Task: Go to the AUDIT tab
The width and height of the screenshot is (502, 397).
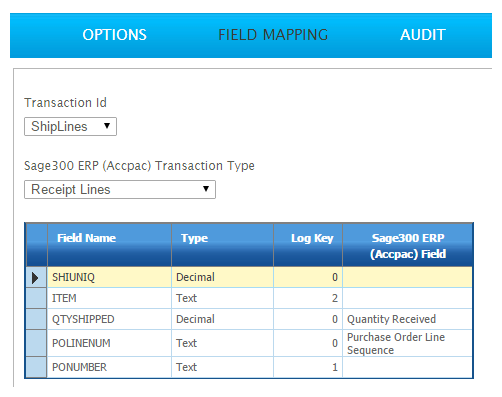Action: [x=423, y=35]
